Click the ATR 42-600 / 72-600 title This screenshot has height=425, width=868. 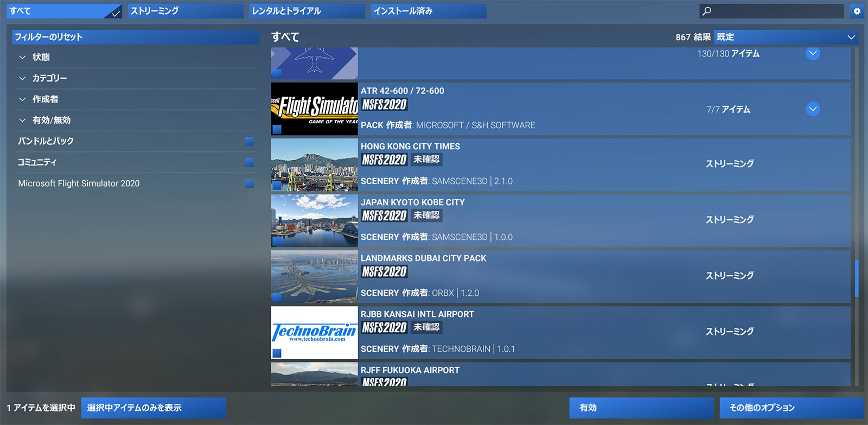point(403,91)
